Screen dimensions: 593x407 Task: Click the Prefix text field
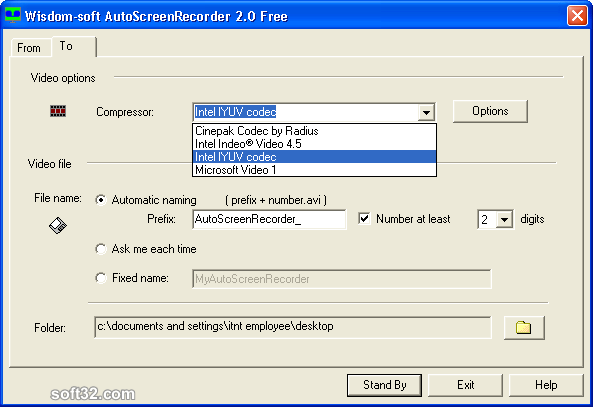pos(269,219)
